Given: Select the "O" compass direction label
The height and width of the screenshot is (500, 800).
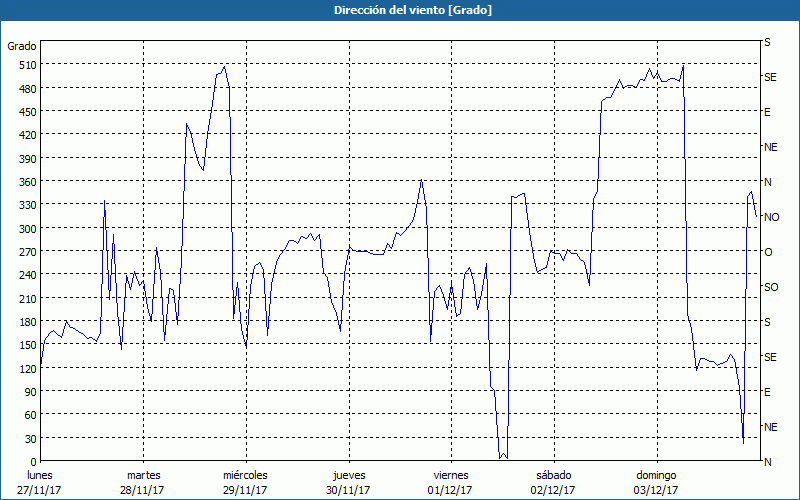Looking at the screenshot, I should click(x=768, y=252).
